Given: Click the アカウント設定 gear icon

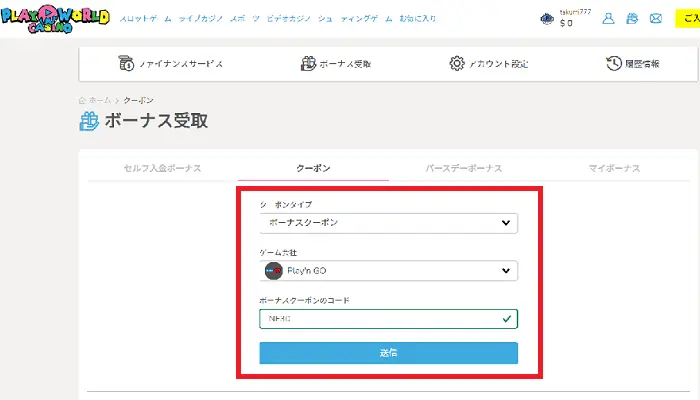Looking at the screenshot, I should pyautogui.click(x=457, y=63).
